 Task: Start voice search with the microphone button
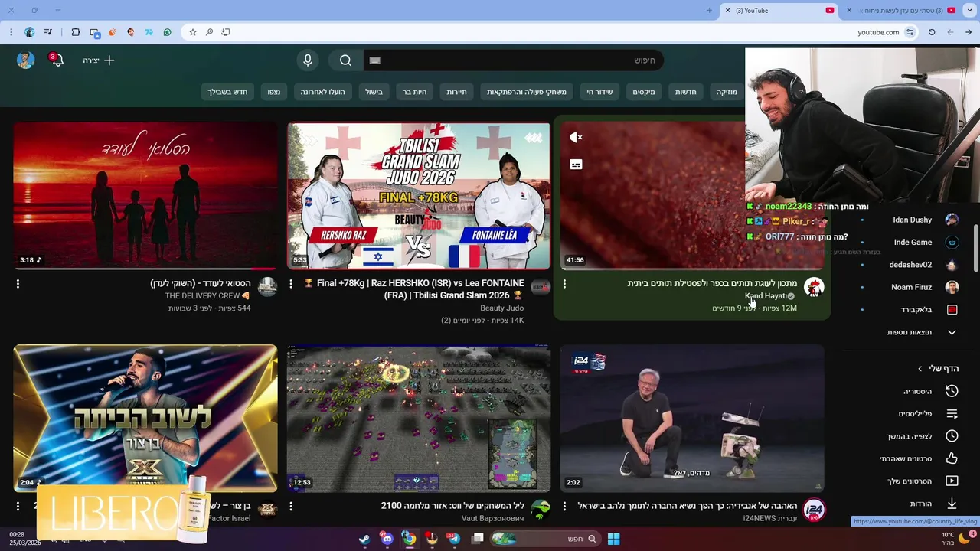coord(308,60)
